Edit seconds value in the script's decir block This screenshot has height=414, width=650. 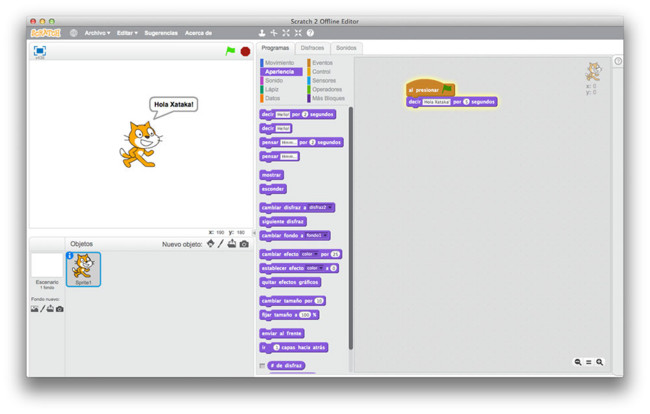pos(466,102)
